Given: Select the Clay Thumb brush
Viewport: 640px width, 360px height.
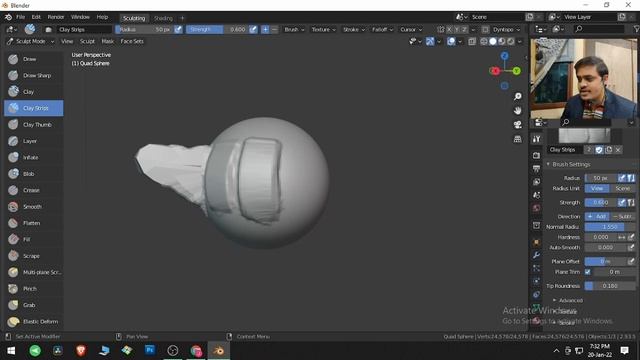Looking at the screenshot, I should pyautogui.click(x=33, y=124).
